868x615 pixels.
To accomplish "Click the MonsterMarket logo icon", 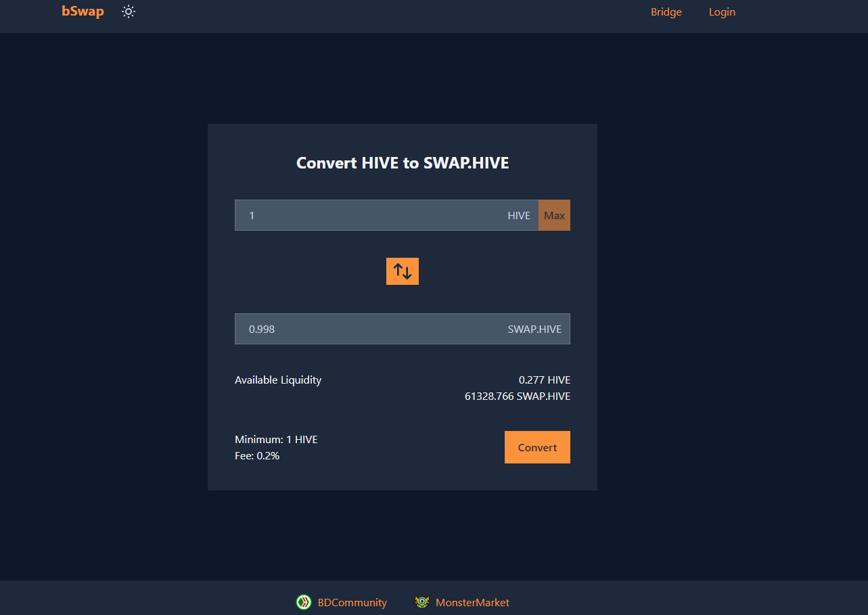I will point(422,602).
